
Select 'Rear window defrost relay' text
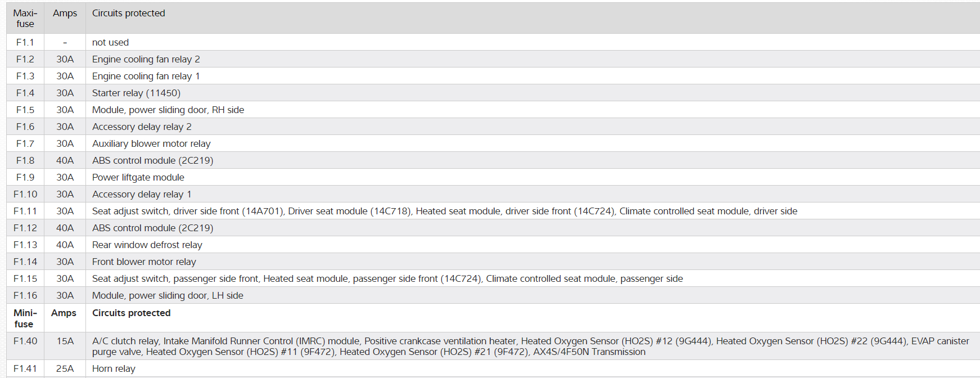pos(147,245)
